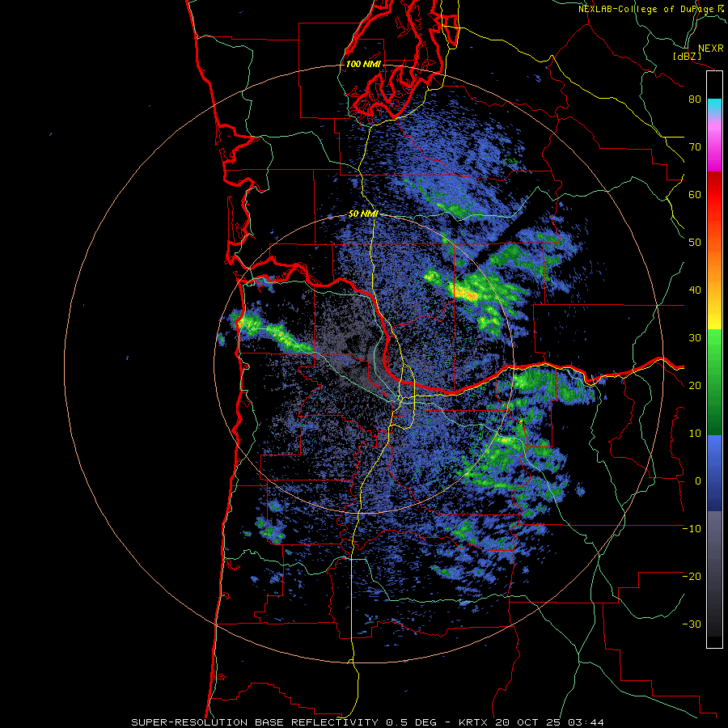The height and width of the screenshot is (728, 728).
Task: Click the 50 value on dBZ scale
Action: point(695,243)
